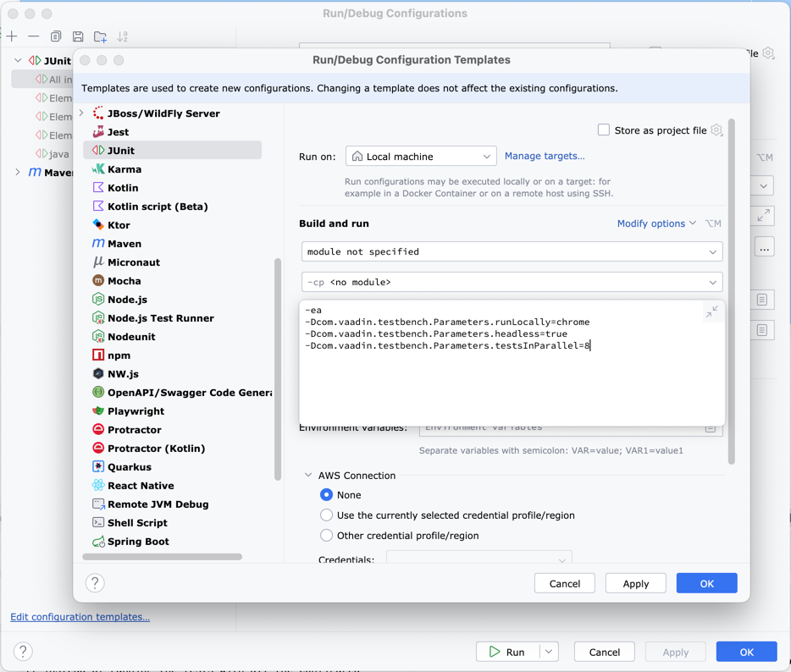Screen dimensions: 791x672
Task: Click the template list vertical scrollbar
Action: [278, 370]
